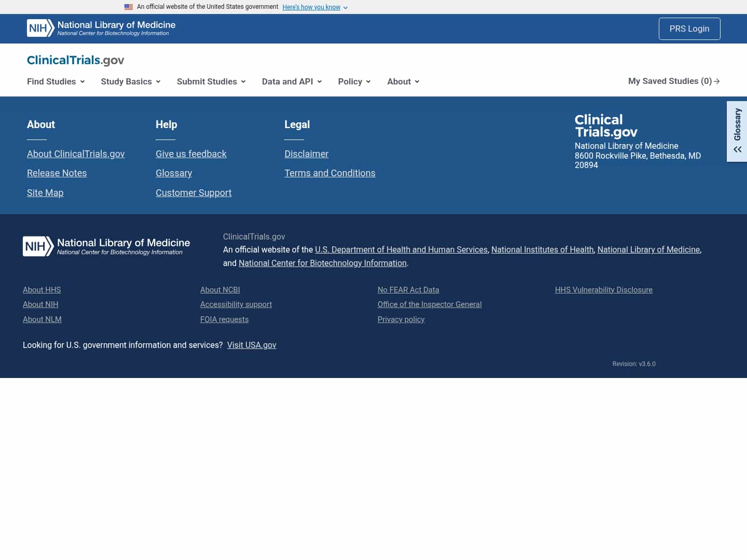Click the NIH National Library of Medicine header logo
Screen dimensions: 747x560
(x=101, y=28)
